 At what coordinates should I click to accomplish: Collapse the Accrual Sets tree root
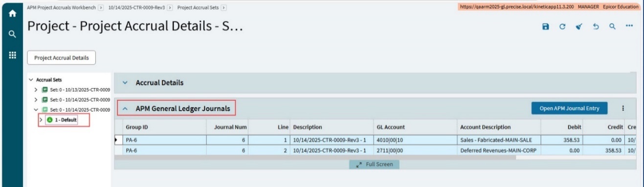tap(31, 79)
